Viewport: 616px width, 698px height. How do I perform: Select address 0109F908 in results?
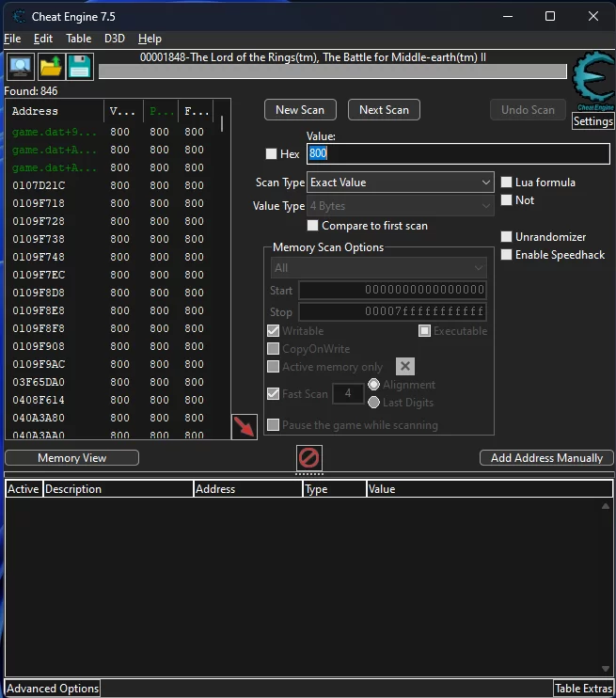(39, 346)
